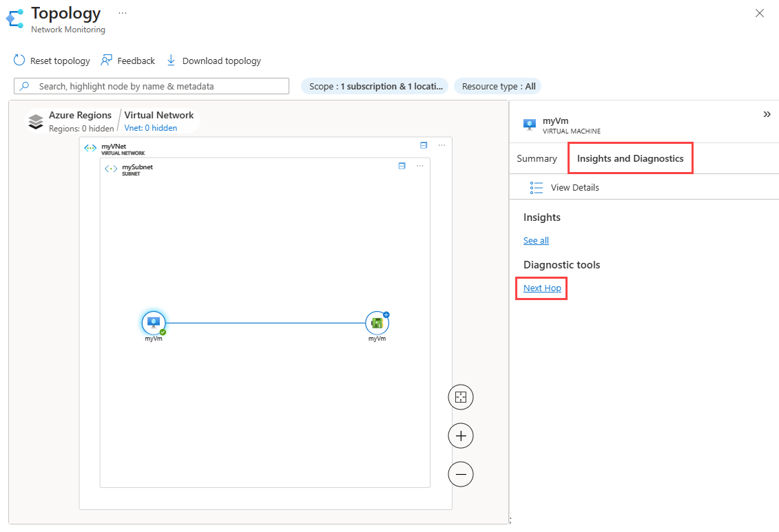Click the Azure Regions layers icon
This screenshot has width=779, height=532.
tap(36, 122)
